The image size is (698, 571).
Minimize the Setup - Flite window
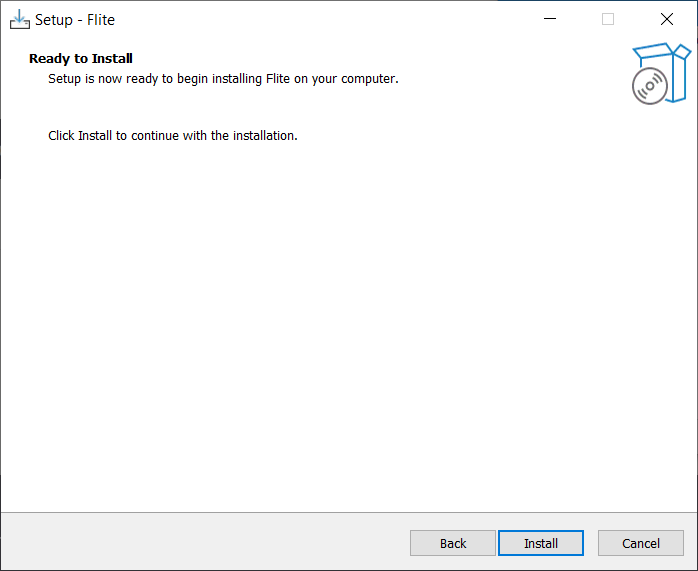(550, 19)
